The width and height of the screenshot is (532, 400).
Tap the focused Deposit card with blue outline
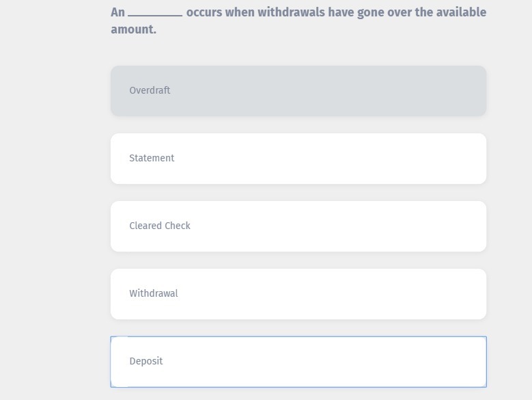click(x=298, y=362)
